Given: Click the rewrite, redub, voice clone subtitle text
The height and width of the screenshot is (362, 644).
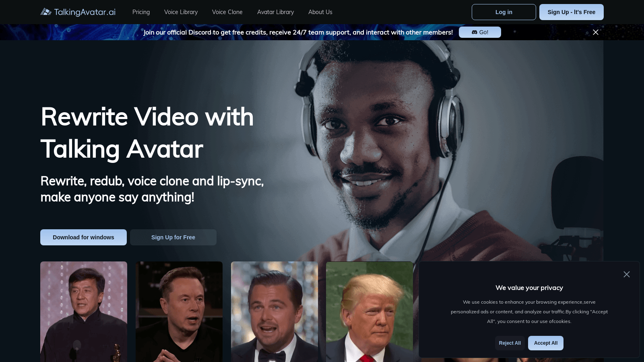Looking at the screenshot, I should click(152, 189).
